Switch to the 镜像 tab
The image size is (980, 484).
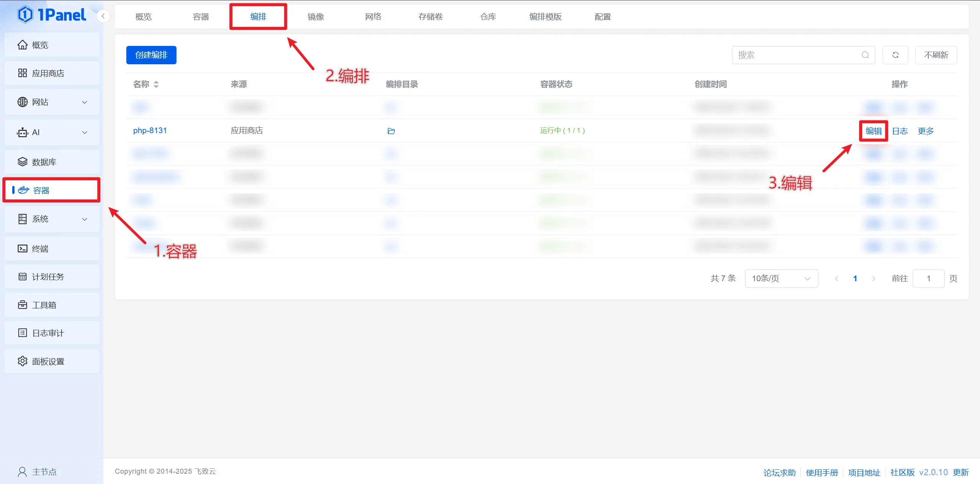coord(316,16)
